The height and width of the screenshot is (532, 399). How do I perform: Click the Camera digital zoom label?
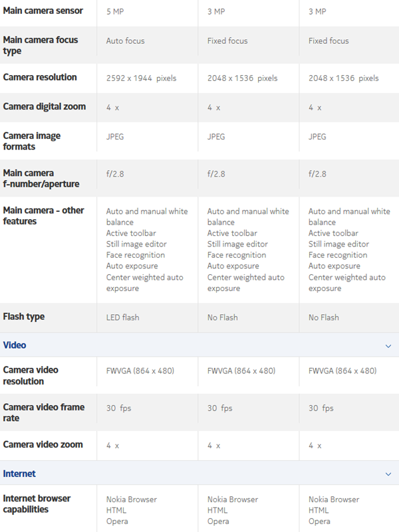45,107
